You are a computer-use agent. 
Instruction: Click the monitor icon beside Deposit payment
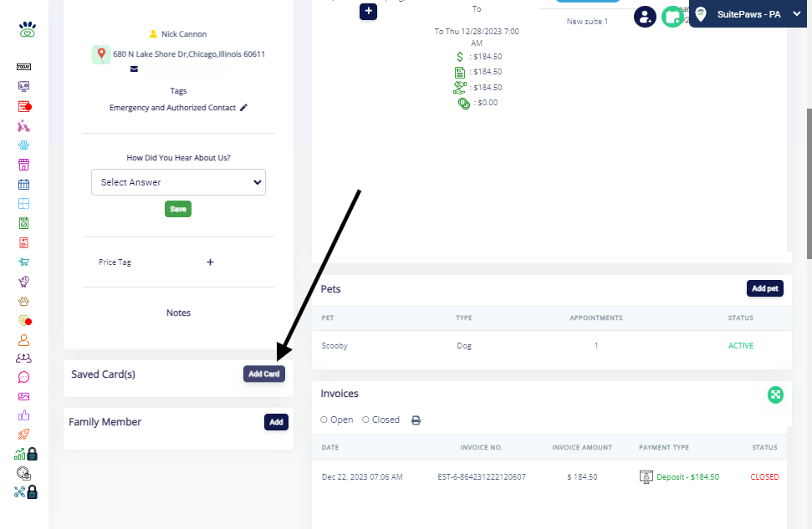pos(646,476)
